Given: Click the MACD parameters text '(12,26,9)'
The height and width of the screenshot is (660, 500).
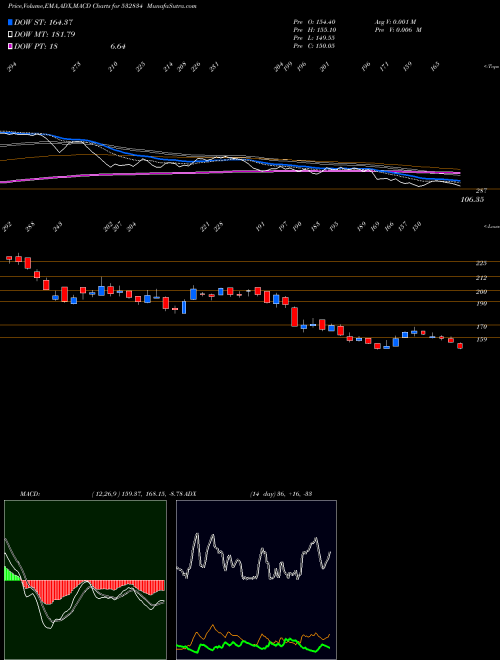Looking at the screenshot, I should point(105,494).
